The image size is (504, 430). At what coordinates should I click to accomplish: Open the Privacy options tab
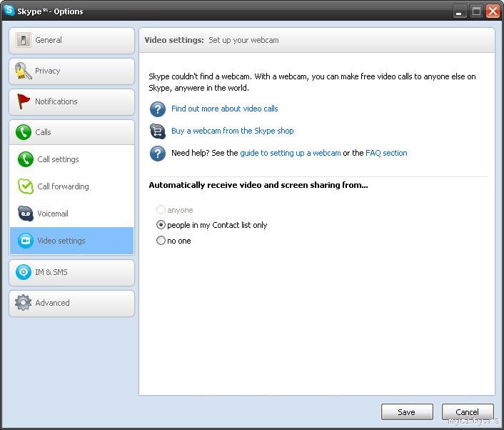(71, 71)
